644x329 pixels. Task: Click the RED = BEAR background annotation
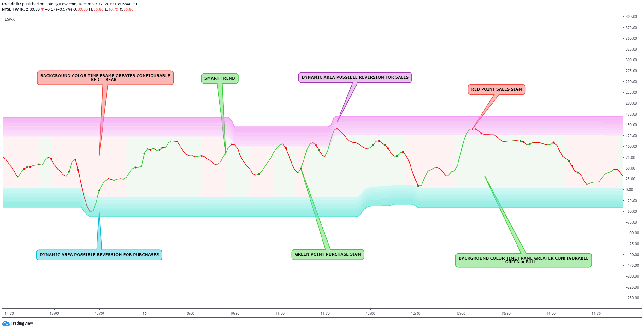[x=105, y=78]
